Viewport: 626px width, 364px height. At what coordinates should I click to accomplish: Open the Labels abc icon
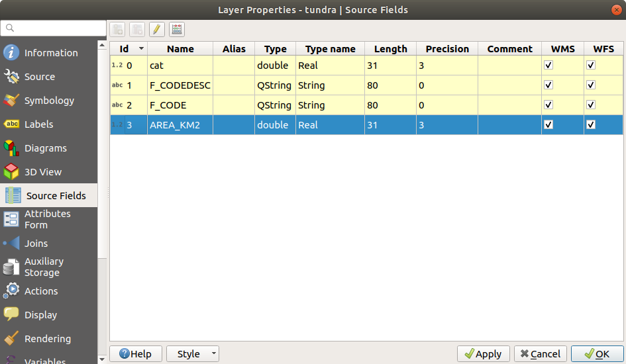click(x=11, y=124)
